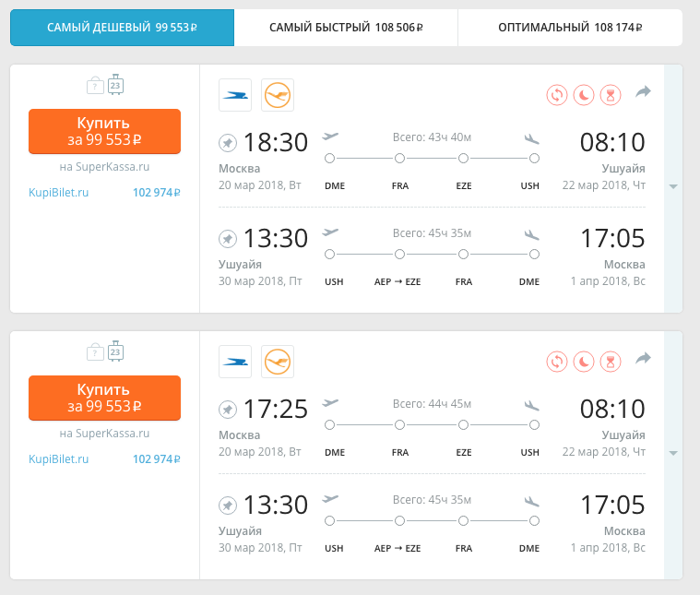The height and width of the screenshot is (595, 700).
Task: Select the Самый быстрый tab
Action: (x=346, y=28)
